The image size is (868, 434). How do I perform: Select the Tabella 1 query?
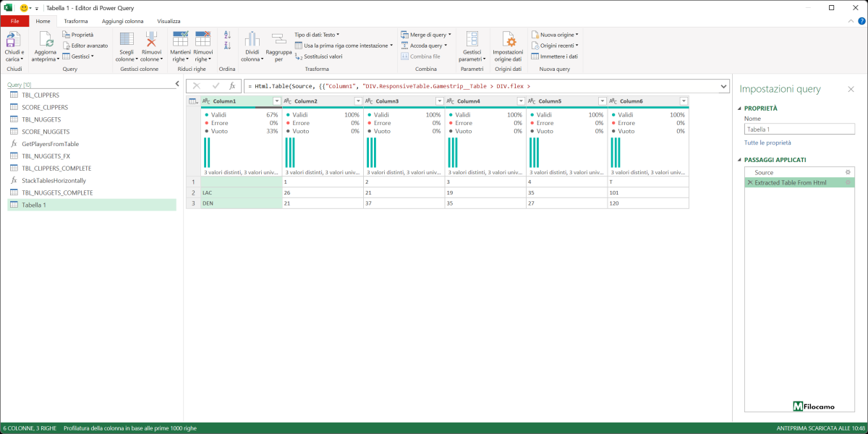(92, 205)
